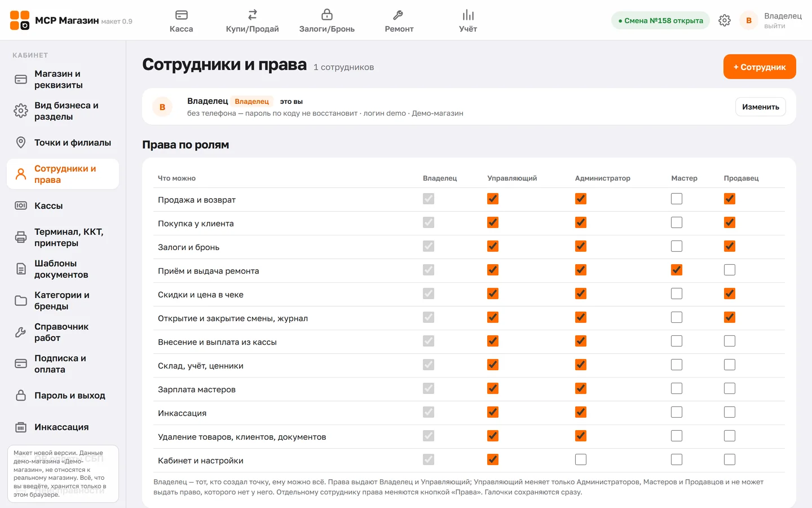Open Пароль и выход sidebar item
The image size is (812, 508).
[63, 396]
